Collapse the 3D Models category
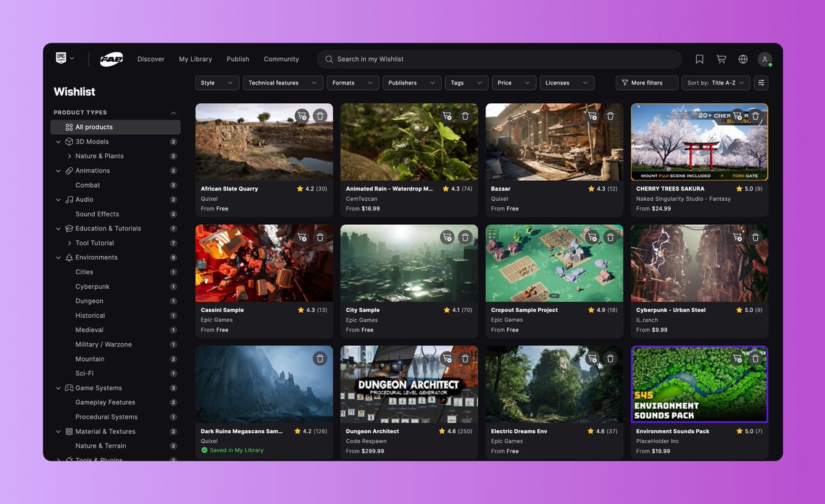Image resolution: width=825 pixels, height=504 pixels. 58,142
